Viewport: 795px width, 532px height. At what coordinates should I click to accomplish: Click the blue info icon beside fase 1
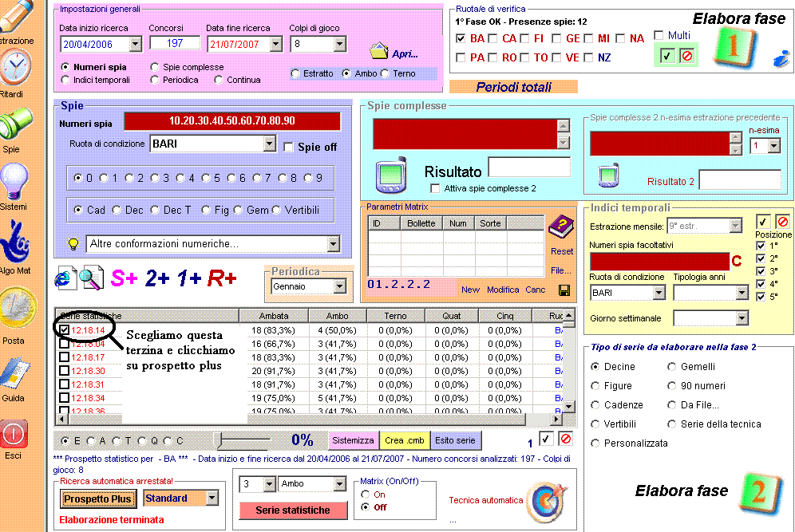click(781, 59)
